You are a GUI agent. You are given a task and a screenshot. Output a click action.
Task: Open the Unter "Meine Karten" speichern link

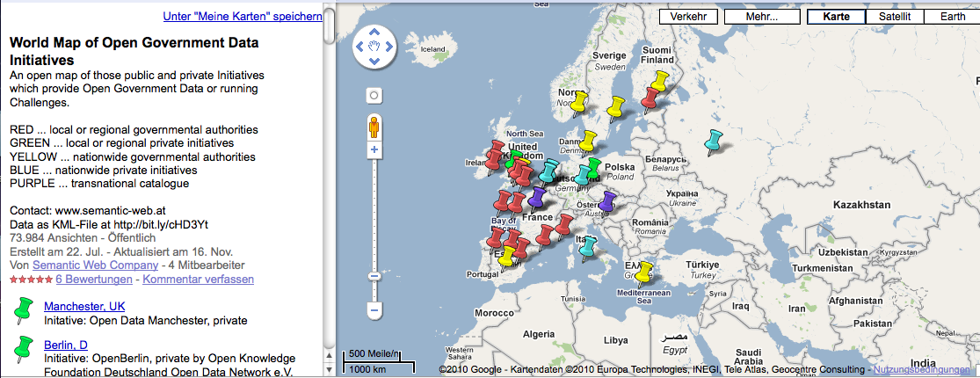point(243,16)
